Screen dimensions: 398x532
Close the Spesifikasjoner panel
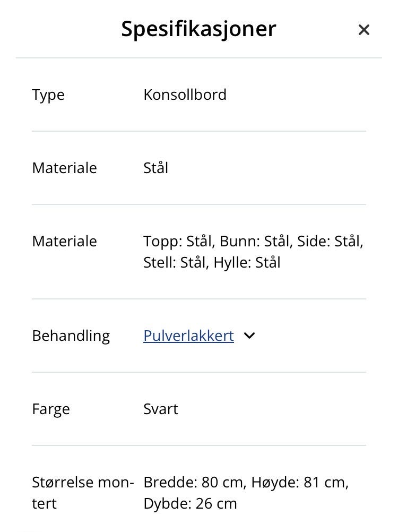point(364,30)
